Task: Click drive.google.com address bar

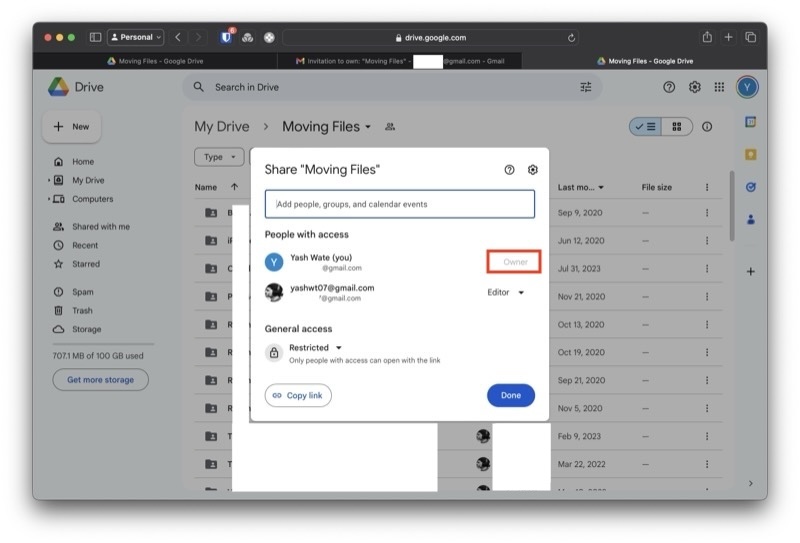Action: pyautogui.click(x=431, y=38)
